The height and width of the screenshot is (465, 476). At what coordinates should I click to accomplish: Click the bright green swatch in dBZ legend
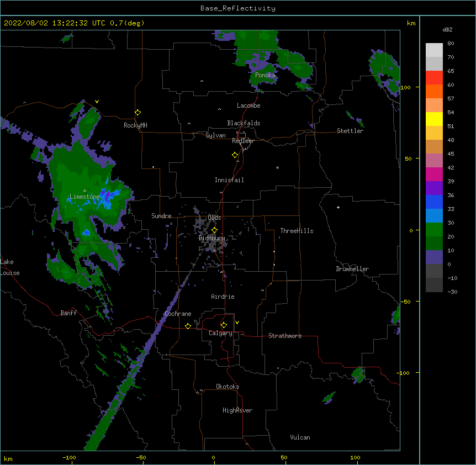coord(434,230)
